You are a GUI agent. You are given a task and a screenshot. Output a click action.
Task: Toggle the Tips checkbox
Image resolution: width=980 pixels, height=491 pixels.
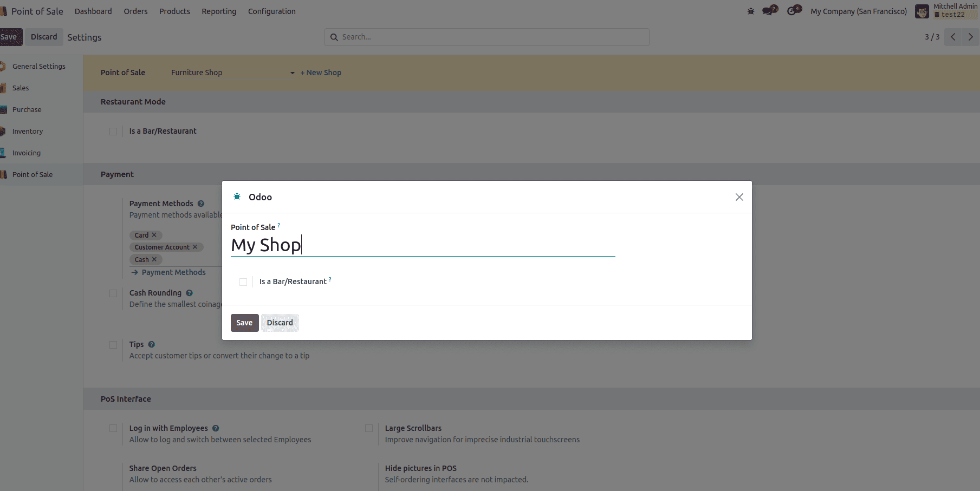click(x=113, y=345)
